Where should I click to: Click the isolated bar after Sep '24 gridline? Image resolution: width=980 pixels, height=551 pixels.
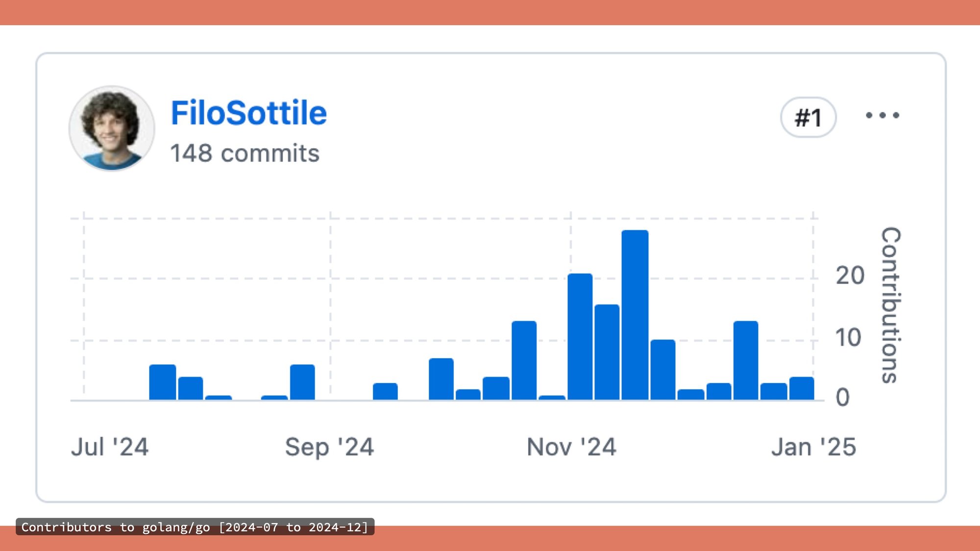coord(385,391)
